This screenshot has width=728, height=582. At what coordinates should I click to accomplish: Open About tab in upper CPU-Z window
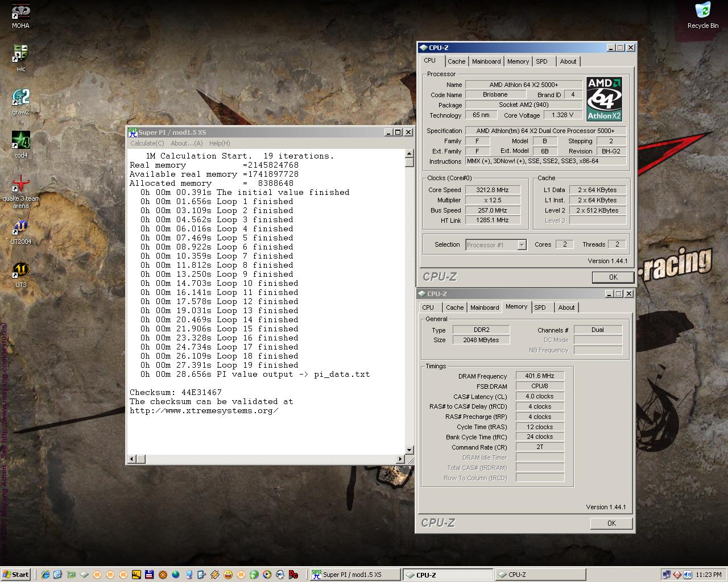click(x=568, y=61)
